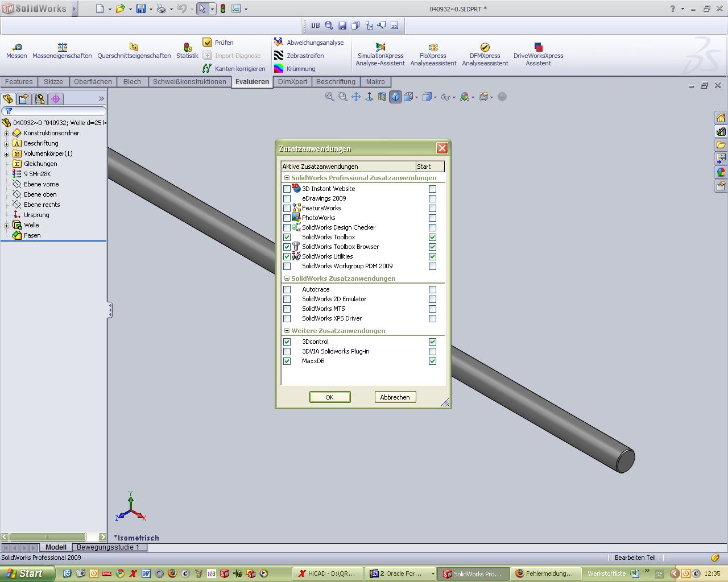Click the Messen measure tool icon
The image size is (728, 582).
pyautogui.click(x=16, y=47)
